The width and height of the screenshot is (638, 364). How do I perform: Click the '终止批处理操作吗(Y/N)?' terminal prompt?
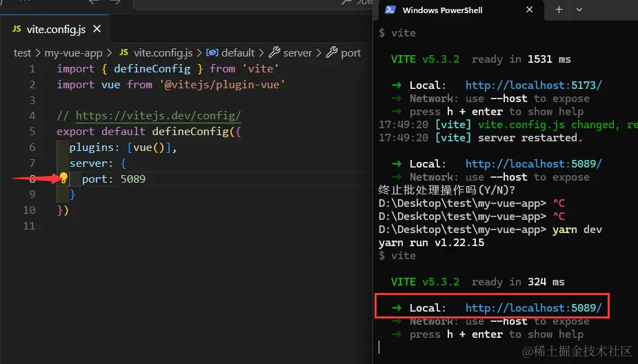pos(447,190)
